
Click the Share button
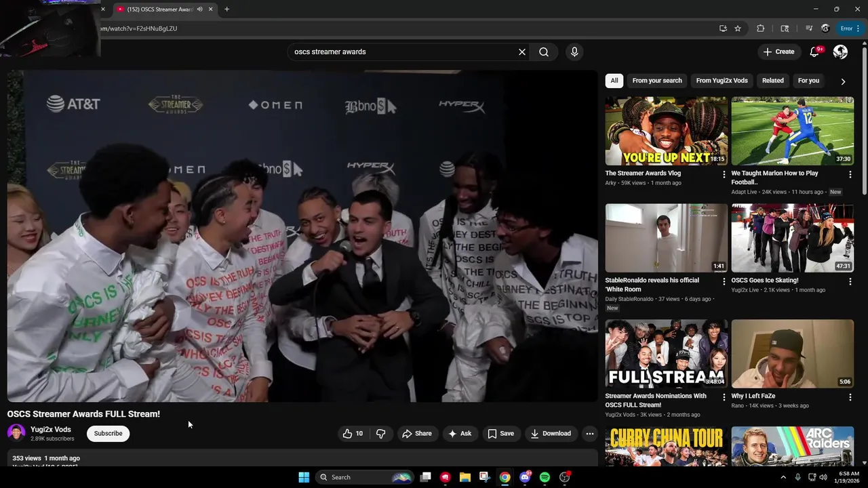click(x=416, y=434)
